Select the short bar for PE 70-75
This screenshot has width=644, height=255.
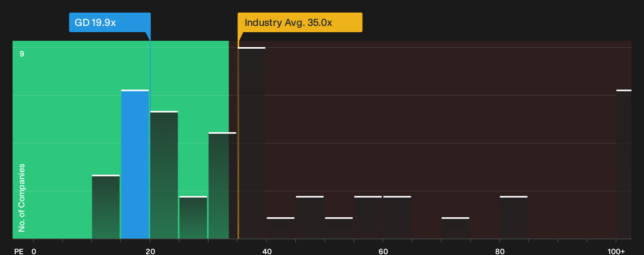[x=456, y=228]
